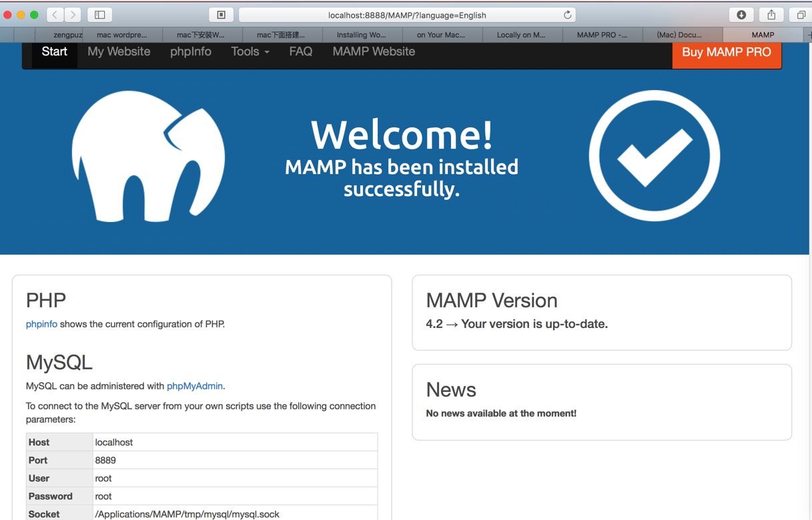Open the FAQ nav link
This screenshot has height=520, width=812.
(x=301, y=52)
